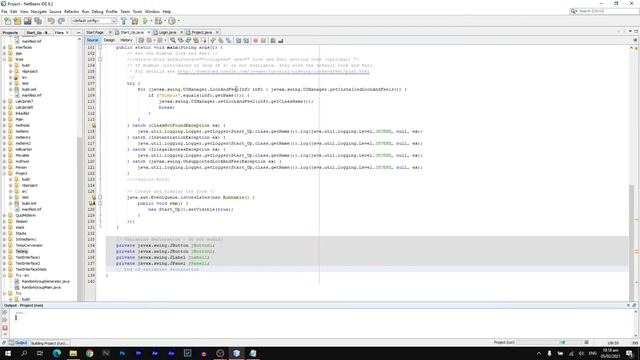This screenshot has height=360, width=640.
Task: Select TestInterfaceStatic project in tree
Action: (31, 269)
